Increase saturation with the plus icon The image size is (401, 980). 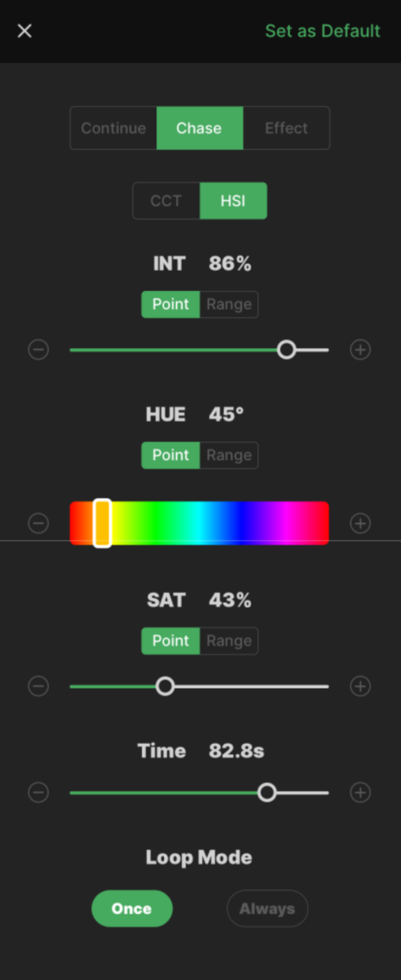(360, 687)
